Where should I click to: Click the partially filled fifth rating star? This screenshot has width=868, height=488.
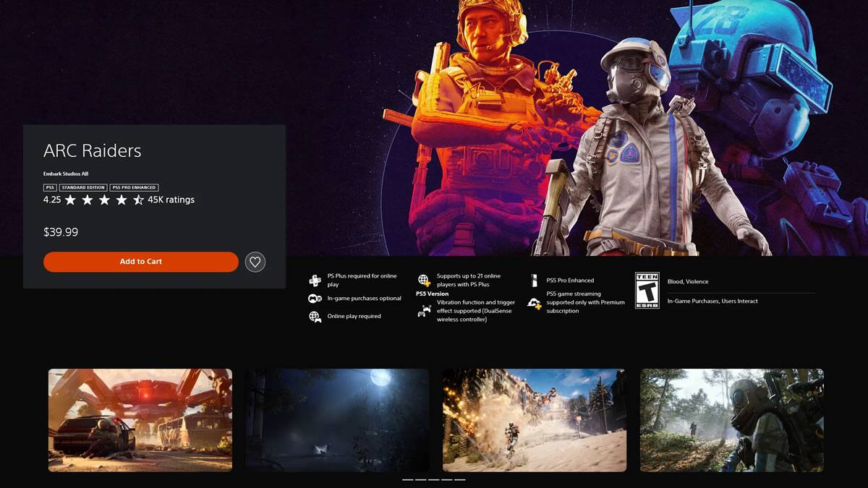click(138, 200)
